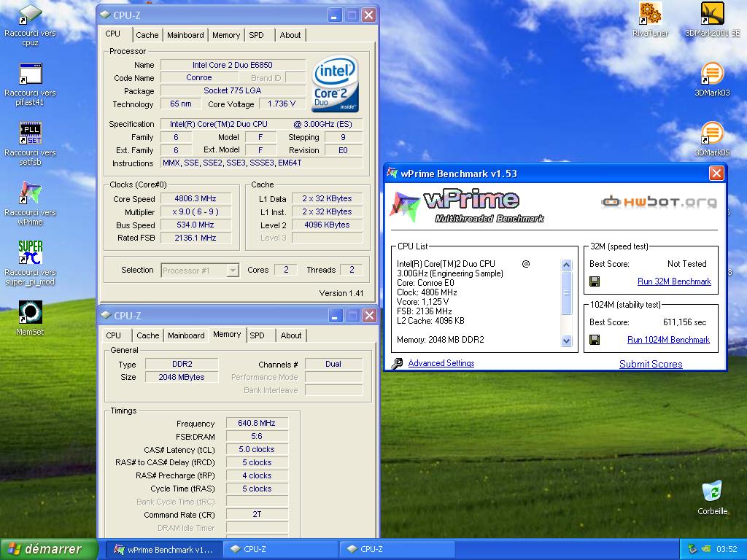Click the system tray clock 03:52
Viewport: 747px width, 560px height.
(x=726, y=550)
